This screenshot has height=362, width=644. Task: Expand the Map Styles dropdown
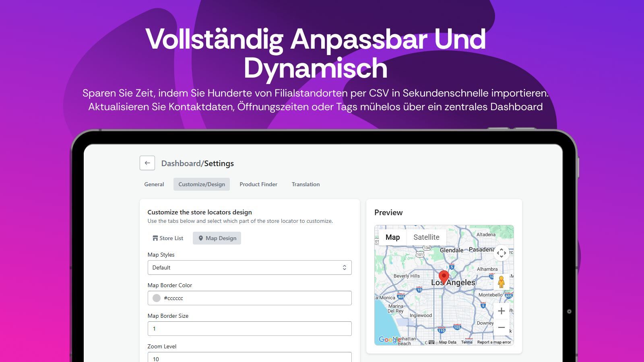pyautogui.click(x=250, y=267)
